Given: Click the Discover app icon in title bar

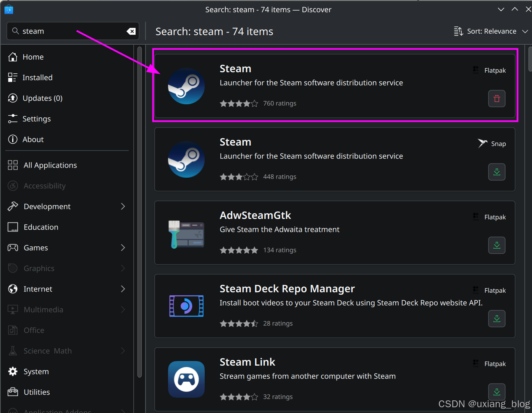Looking at the screenshot, I should pos(9,10).
